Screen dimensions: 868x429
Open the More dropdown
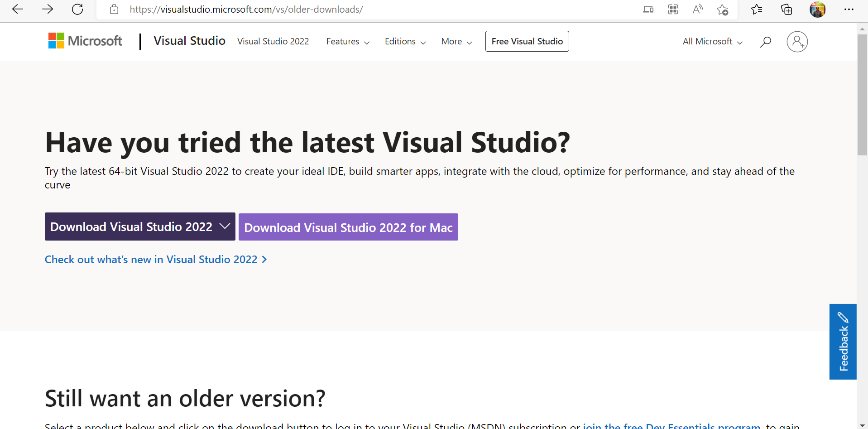[456, 41]
